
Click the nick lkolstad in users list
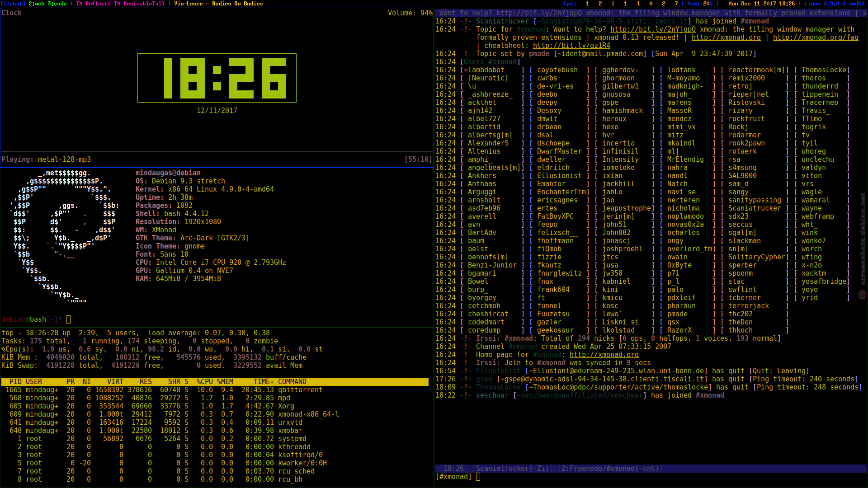point(618,330)
